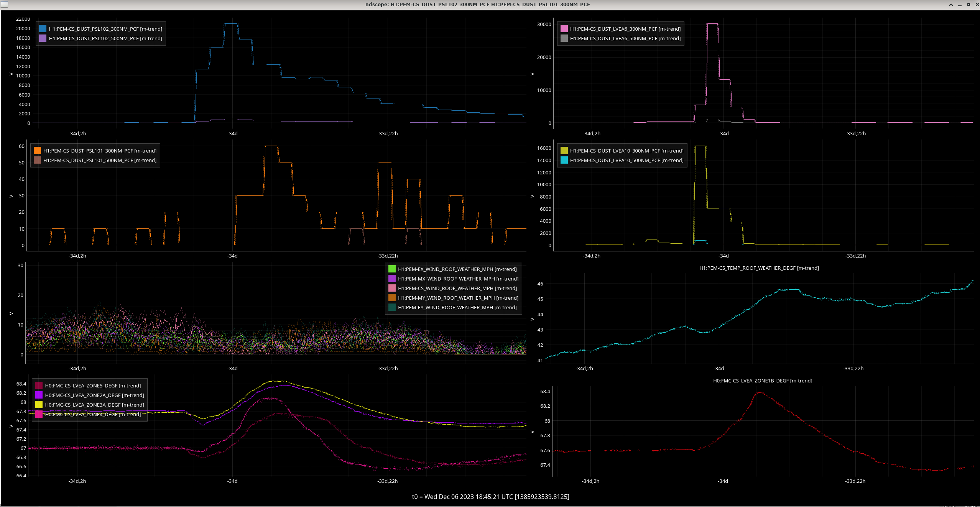This screenshot has width=980, height=507.
Task: Click maroon swatch for LVEA_ZONE5_DEGF legend
Action: (39, 386)
